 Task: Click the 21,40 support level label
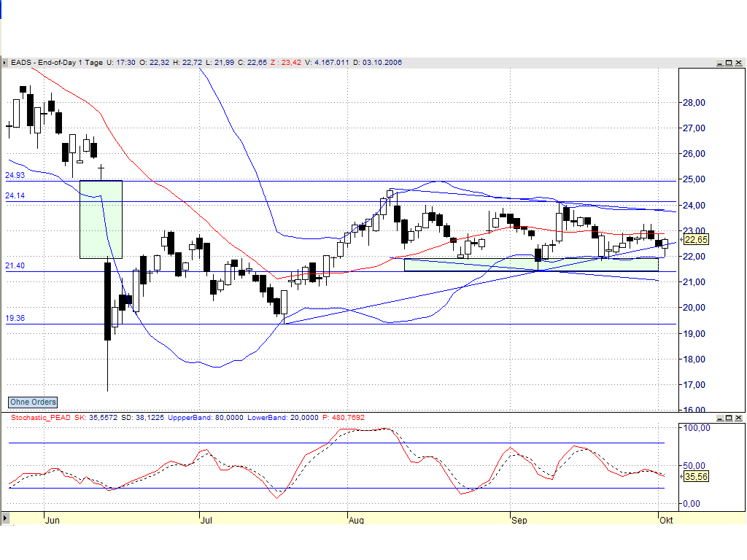[x=13, y=265]
